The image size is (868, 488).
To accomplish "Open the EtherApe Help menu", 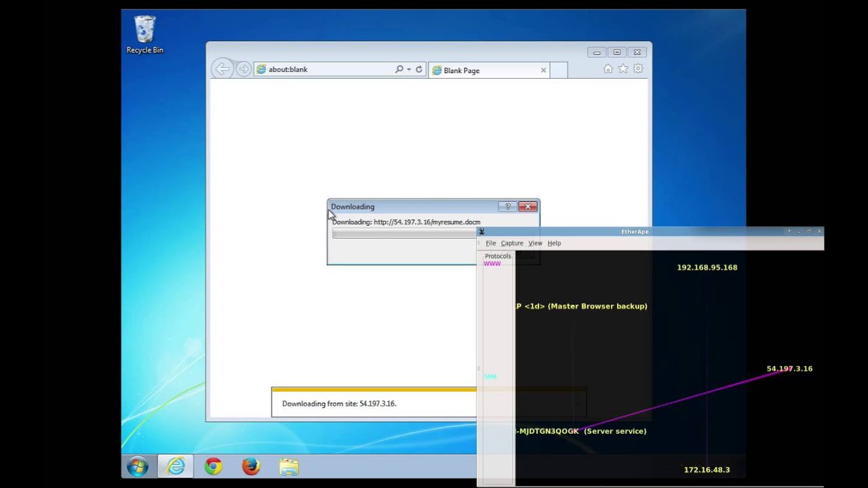I will [554, 243].
